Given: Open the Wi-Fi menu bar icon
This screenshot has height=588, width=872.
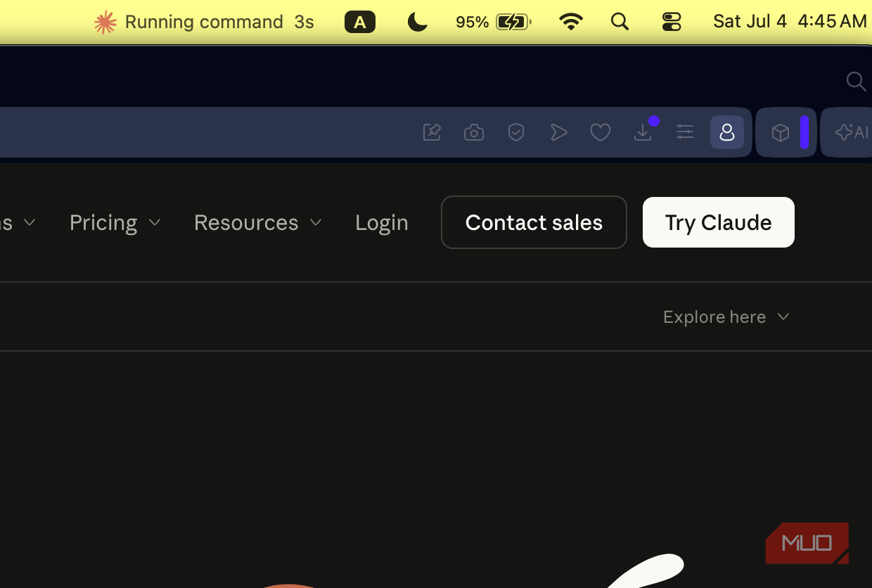Looking at the screenshot, I should point(571,23).
